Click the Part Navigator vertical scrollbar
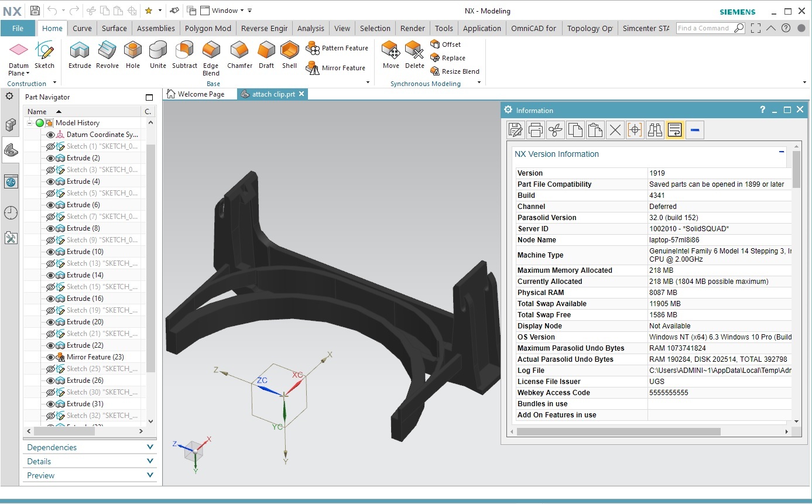The width and height of the screenshot is (812, 504). point(151,258)
